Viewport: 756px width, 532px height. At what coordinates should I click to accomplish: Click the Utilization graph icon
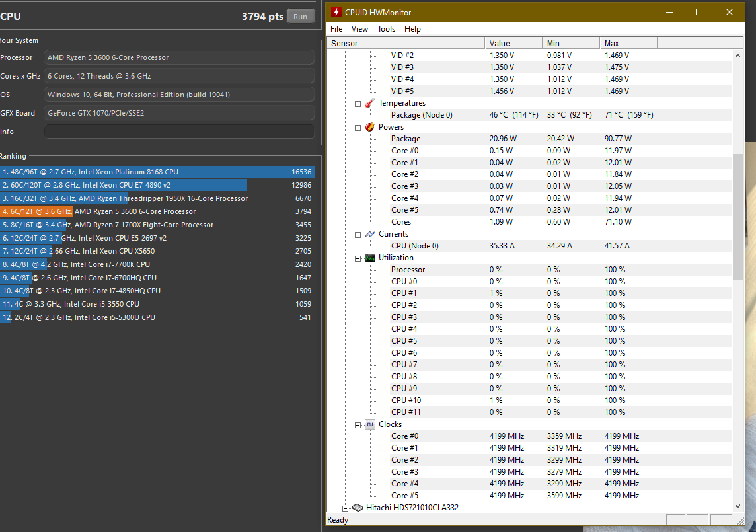tap(370, 258)
